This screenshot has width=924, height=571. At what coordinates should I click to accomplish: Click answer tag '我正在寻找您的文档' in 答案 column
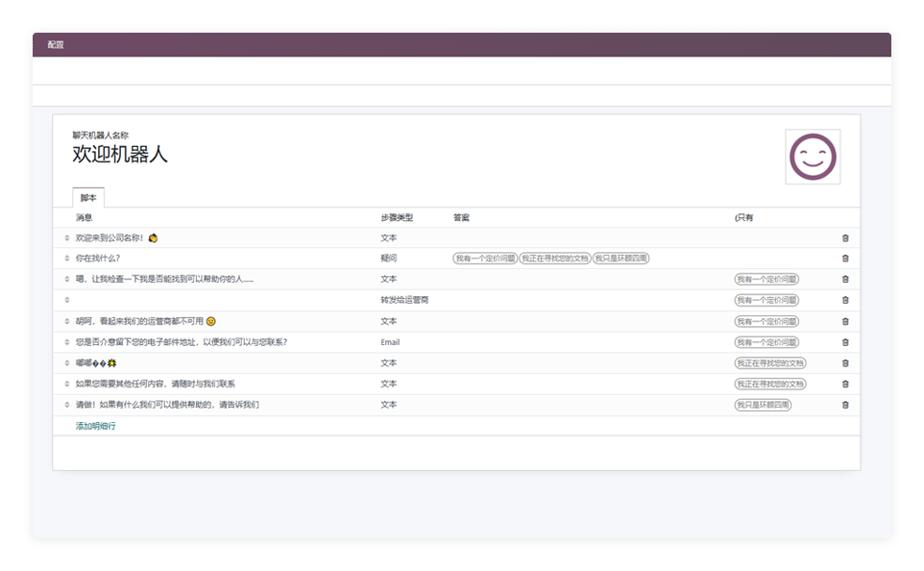click(x=555, y=259)
